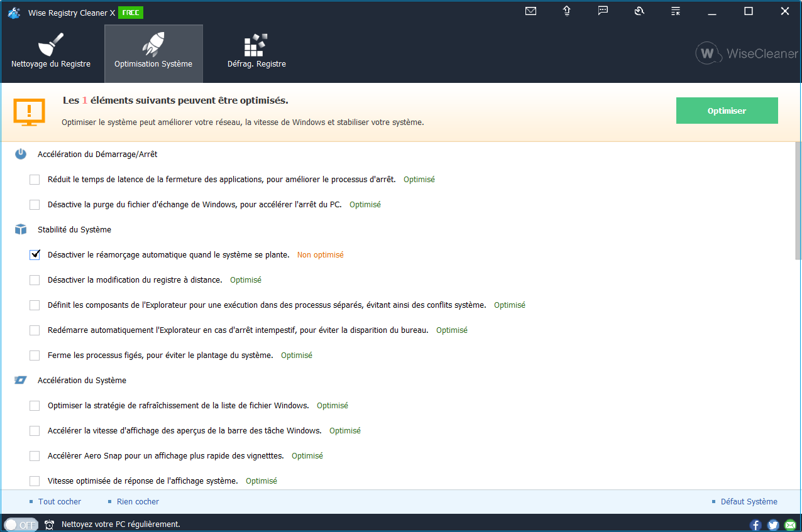802x532 pixels.
Task: Check 'Vitesse optimisée de réponse' option
Action: point(35,481)
